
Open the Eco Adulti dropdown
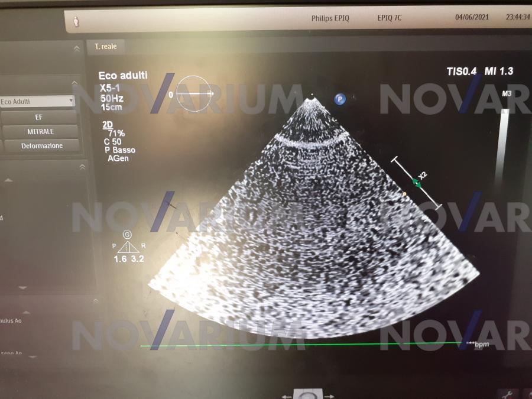(37, 102)
